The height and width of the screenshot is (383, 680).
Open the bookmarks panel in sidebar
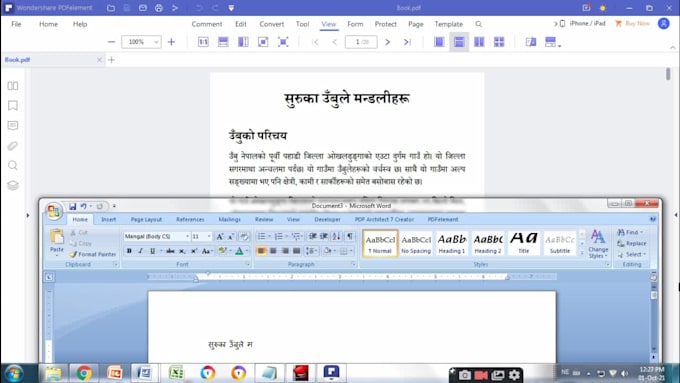pyautogui.click(x=13, y=106)
